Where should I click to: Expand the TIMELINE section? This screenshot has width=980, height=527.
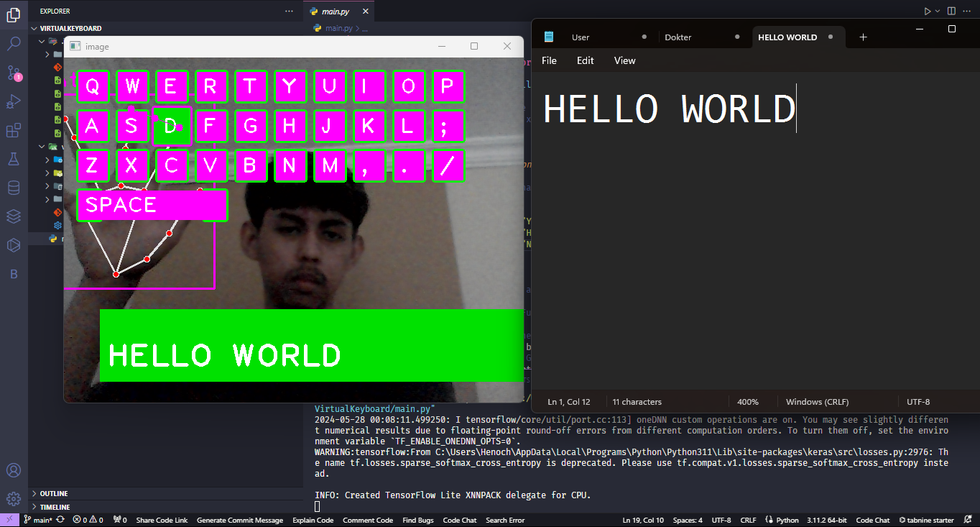coord(55,507)
